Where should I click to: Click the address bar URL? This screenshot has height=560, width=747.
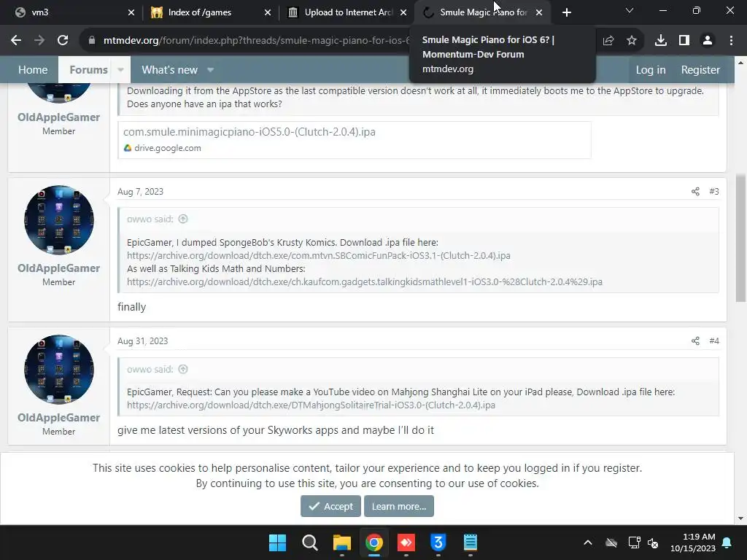[256, 41]
